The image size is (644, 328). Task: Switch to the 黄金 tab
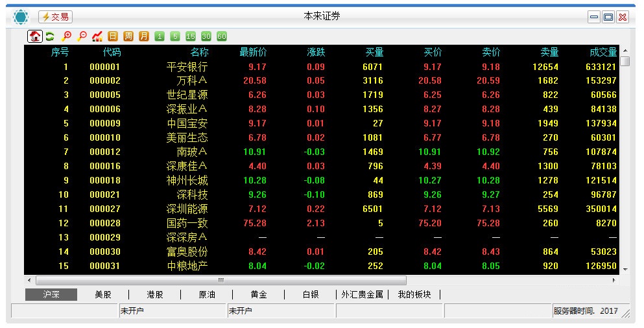259,294
